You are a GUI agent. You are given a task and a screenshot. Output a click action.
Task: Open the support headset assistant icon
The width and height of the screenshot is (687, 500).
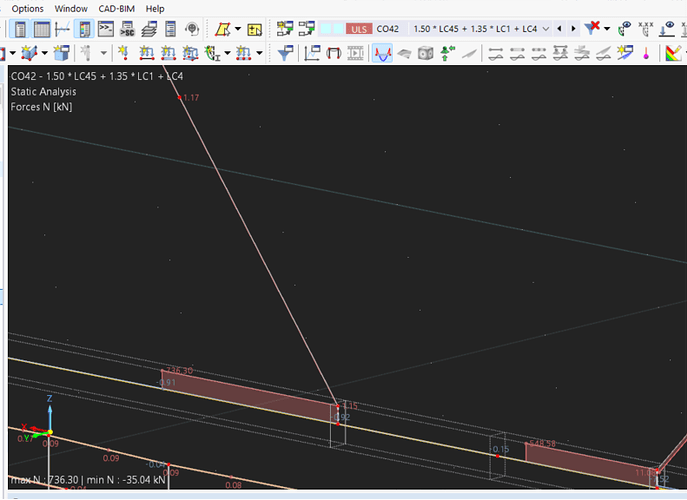pos(191,29)
